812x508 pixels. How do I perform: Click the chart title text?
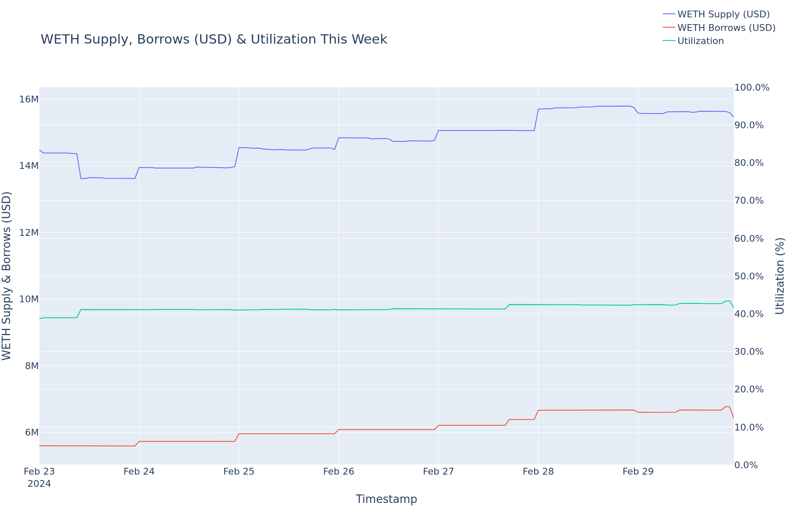point(214,39)
